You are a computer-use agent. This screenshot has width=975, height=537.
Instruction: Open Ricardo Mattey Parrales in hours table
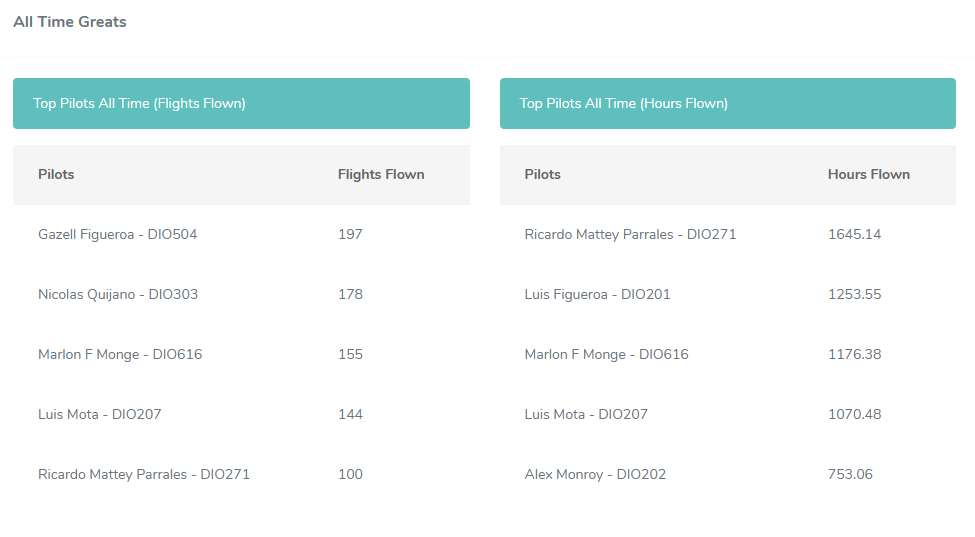point(630,234)
